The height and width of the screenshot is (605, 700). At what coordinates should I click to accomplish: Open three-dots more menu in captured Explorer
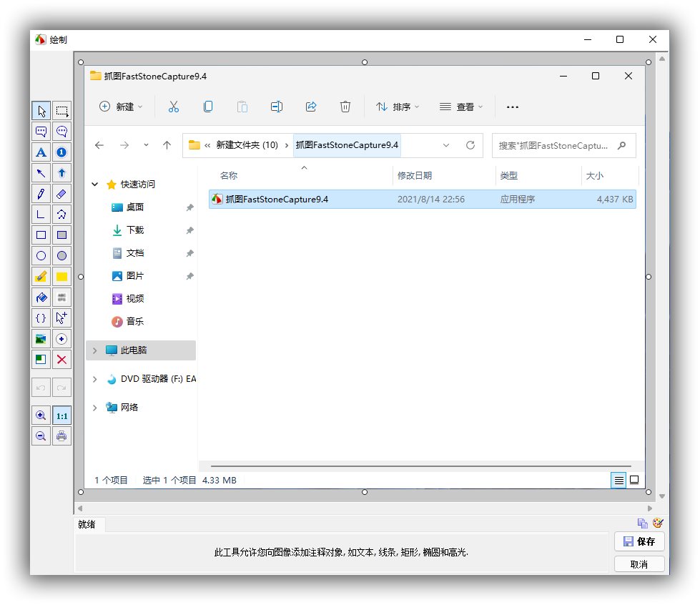513,107
